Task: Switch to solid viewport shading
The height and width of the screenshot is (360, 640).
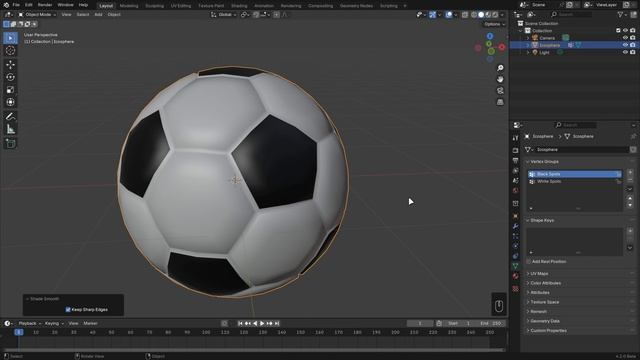Action: (481, 15)
